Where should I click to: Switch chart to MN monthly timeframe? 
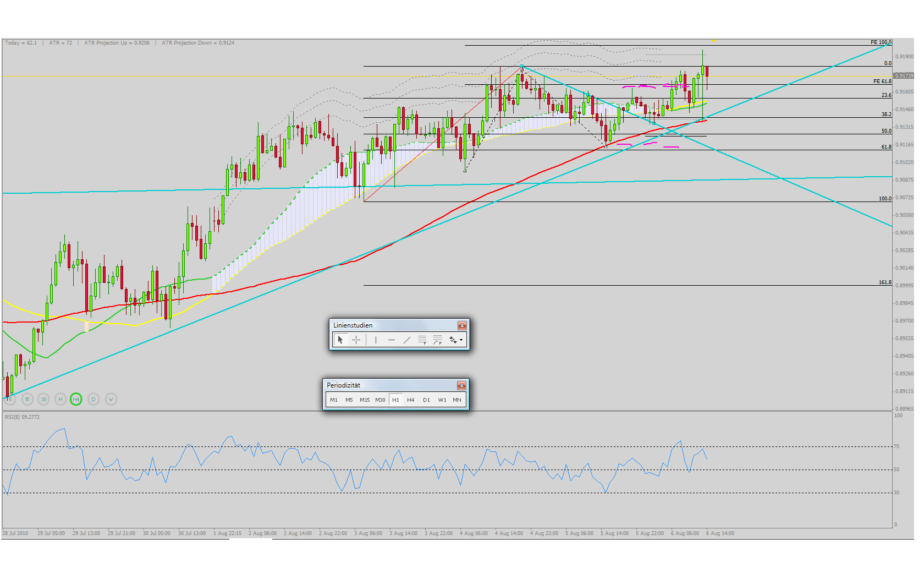(x=457, y=400)
